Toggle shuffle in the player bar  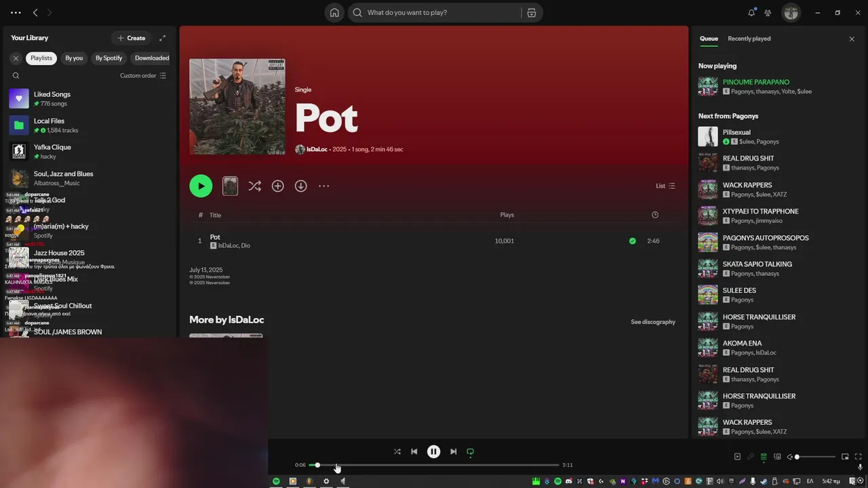point(397,451)
